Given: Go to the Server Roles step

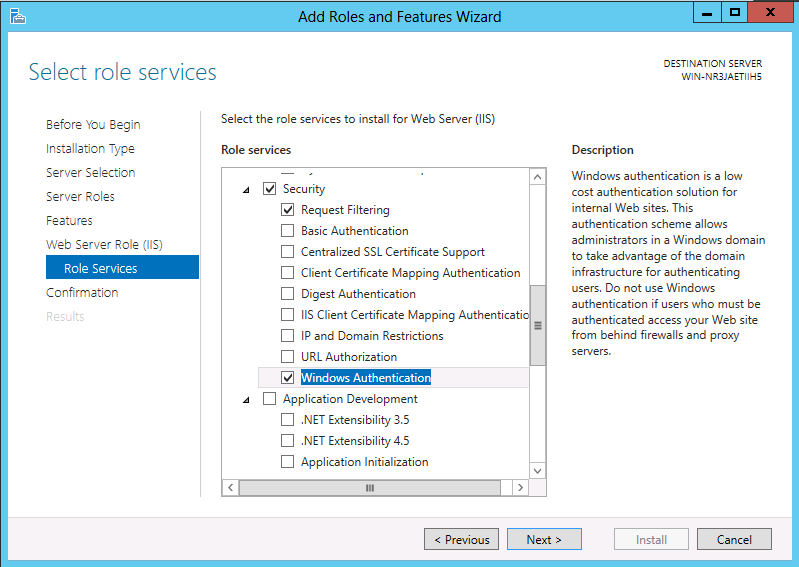Looking at the screenshot, I should pyautogui.click(x=81, y=197).
